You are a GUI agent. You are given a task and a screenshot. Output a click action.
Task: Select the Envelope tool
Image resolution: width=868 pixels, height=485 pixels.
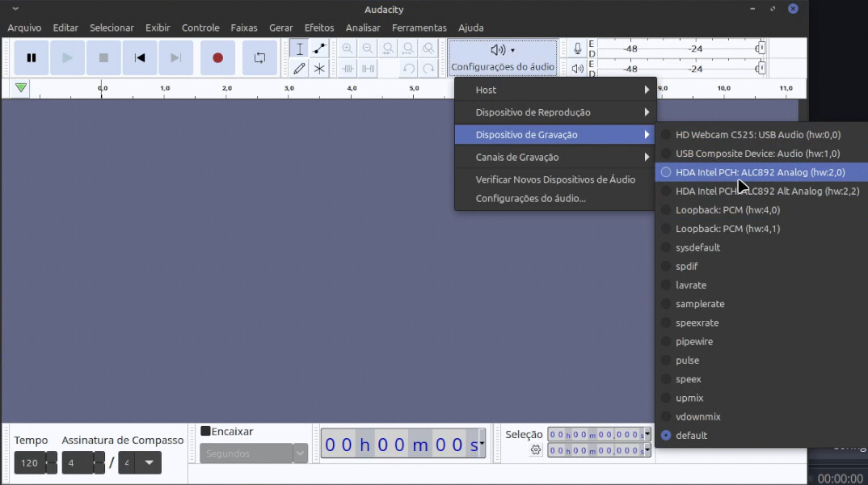(319, 48)
